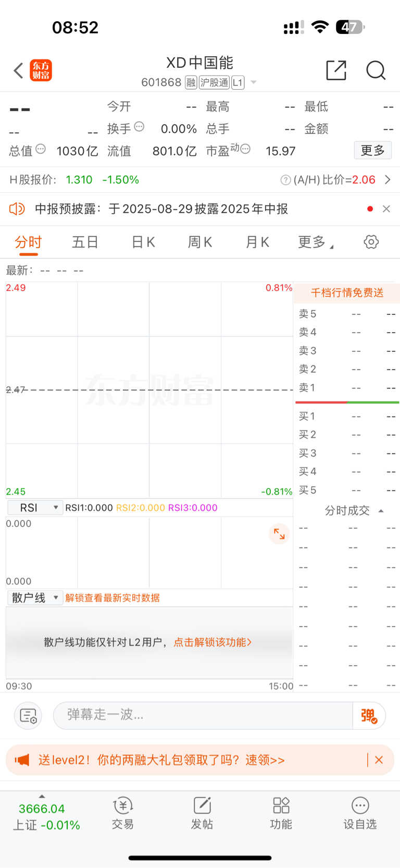Image resolution: width=400 pixels, height=868 pixels.
Task: Tap the 中报预披露 announcement text
Action: click(x=161, y=209)
